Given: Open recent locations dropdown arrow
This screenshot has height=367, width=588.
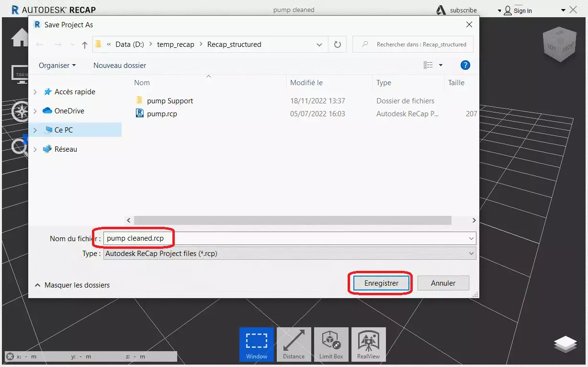Looking at the screenshot, I should click(x=72, y=44).
